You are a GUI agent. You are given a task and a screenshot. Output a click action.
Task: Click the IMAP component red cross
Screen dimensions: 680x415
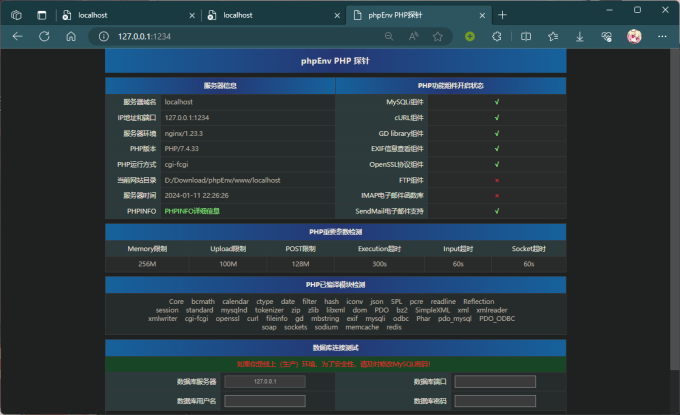point(497,196)
